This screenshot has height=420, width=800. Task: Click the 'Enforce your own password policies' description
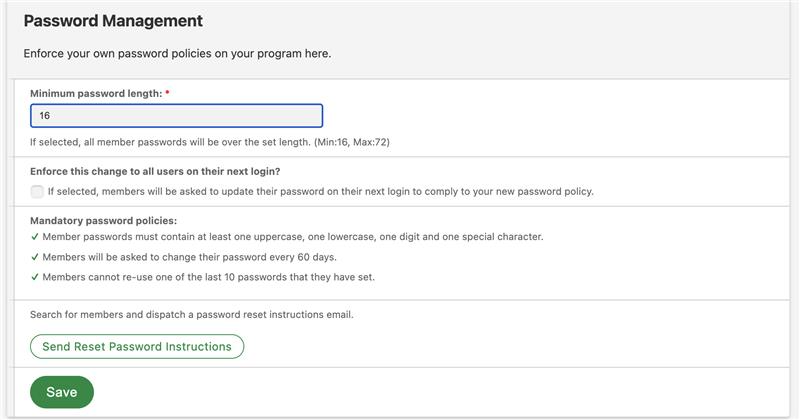click(177, 54)
